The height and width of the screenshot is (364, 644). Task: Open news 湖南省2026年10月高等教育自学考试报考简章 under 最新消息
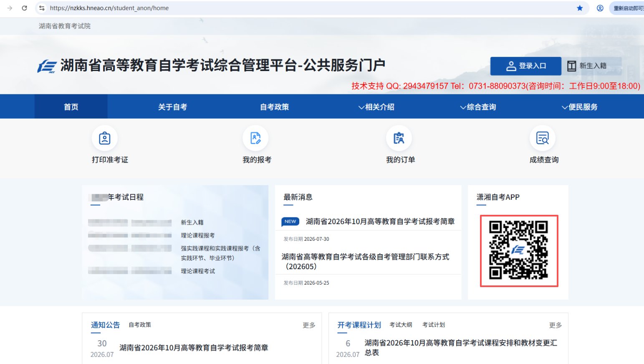click(380, 221)
